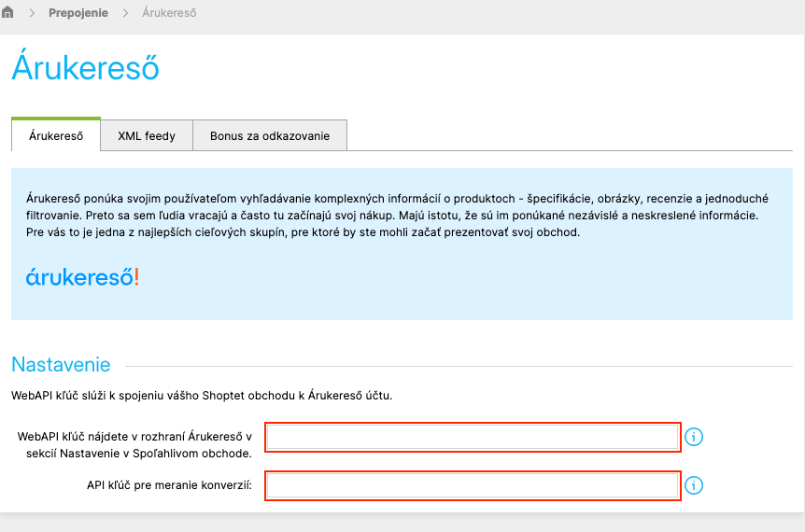The width and height of the screenshot is (805, 532).
Task: Switch to the XML feedy tab
Action: pos(147,135)
